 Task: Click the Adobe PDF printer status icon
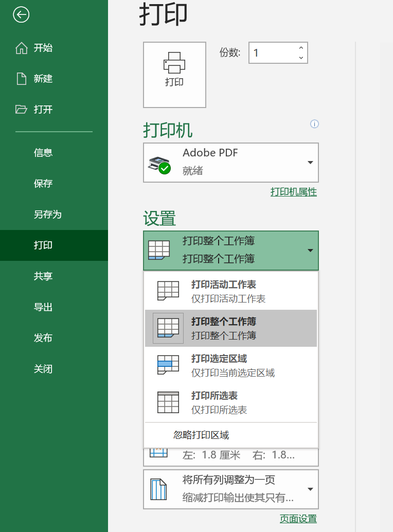click(159, 165)
